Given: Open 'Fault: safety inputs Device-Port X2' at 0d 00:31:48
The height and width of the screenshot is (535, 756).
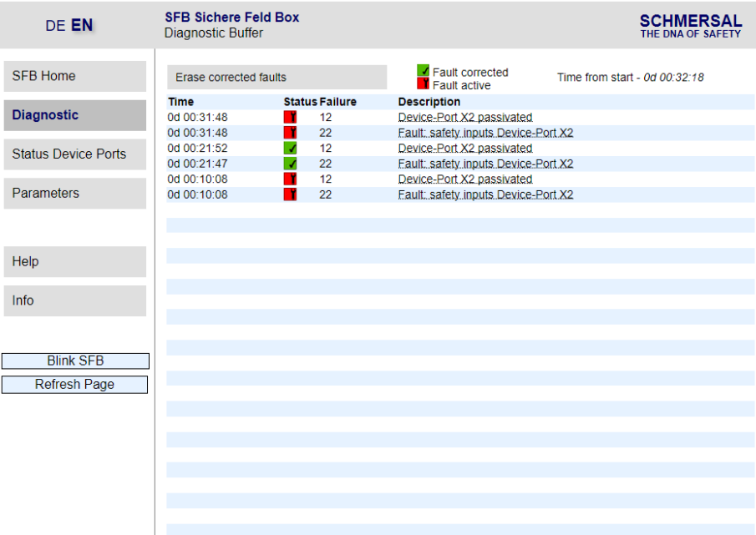Looking at the screenshot, I should pyautogui.click(x=485, y=133).
